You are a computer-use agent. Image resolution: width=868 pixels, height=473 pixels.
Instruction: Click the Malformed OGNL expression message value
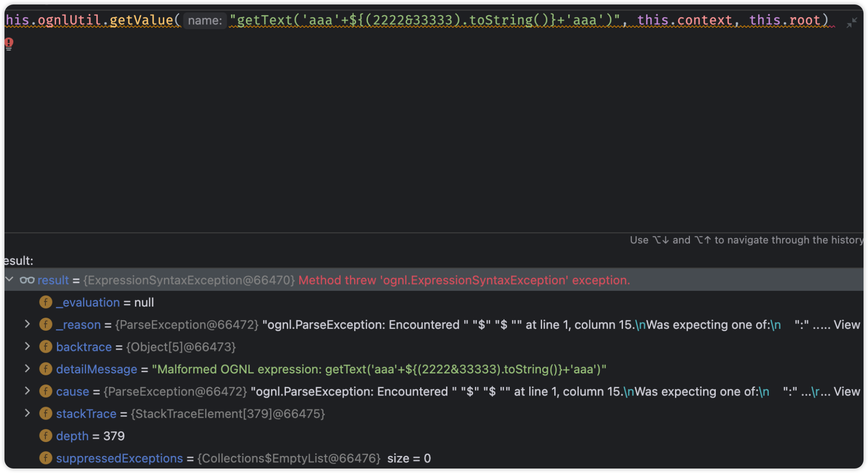coord(379,369)
